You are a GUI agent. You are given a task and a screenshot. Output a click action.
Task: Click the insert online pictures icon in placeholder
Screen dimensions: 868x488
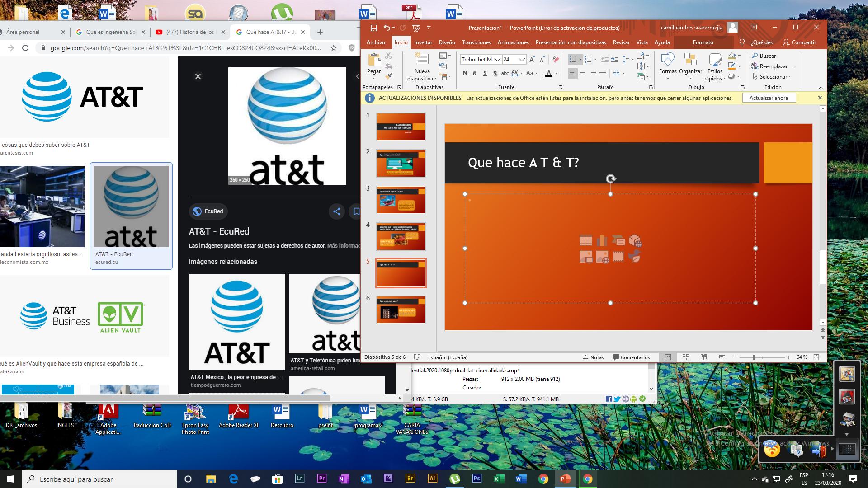click(x=602, y=257)
